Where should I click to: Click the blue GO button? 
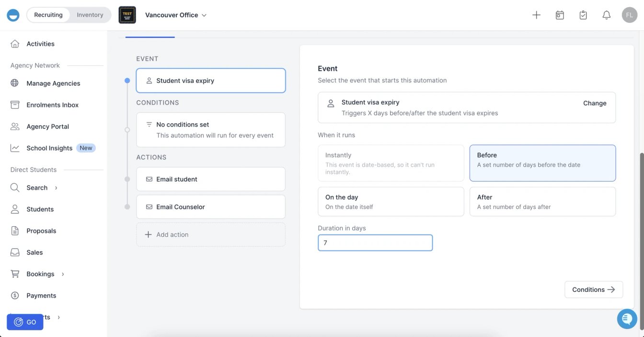[x=25, y=322]
